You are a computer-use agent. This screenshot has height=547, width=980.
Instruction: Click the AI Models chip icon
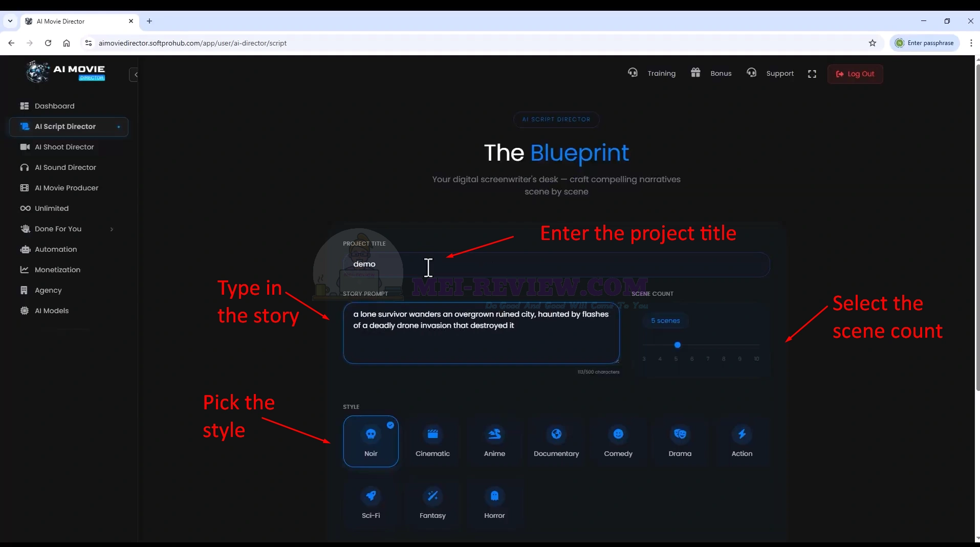[24, 311]
